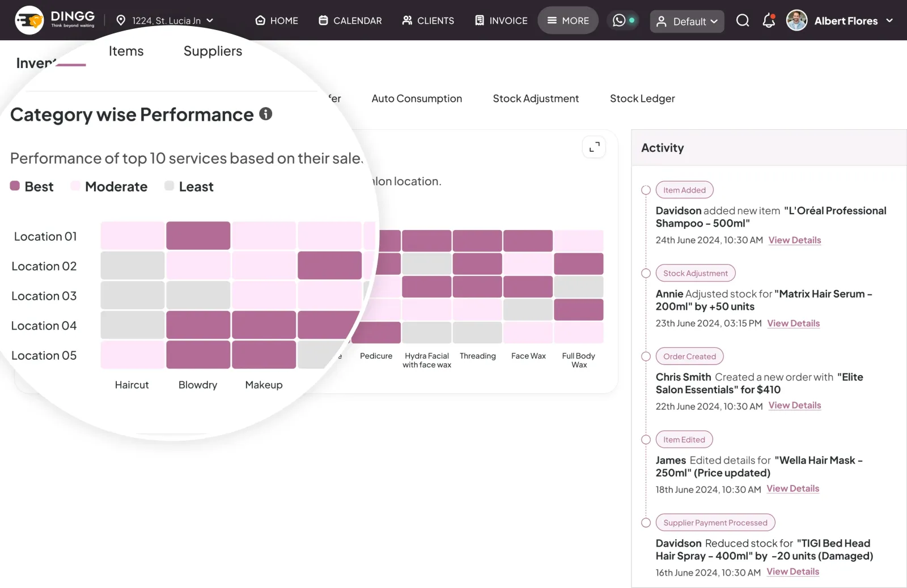Viewport: 907px width, 588px height.
Task: Expand the Albert Flores account chevron
Action: pos(889,20)
